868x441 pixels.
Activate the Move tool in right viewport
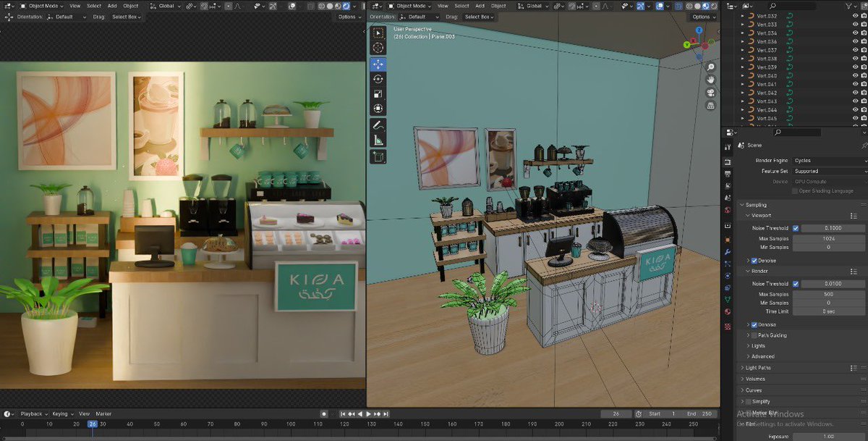pos(378,64)
